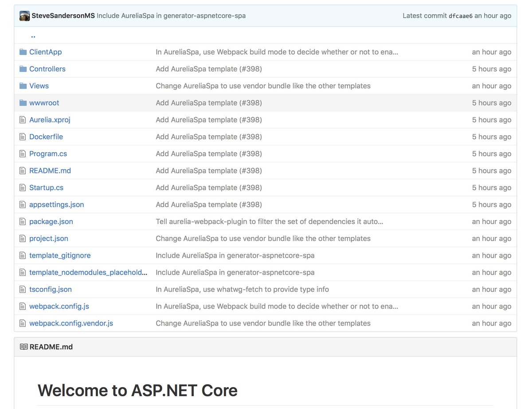Image resolution: width=532 pixels, height=409 pixels.
Task: Open webpack.config.js file
Action: pos(59,306)
